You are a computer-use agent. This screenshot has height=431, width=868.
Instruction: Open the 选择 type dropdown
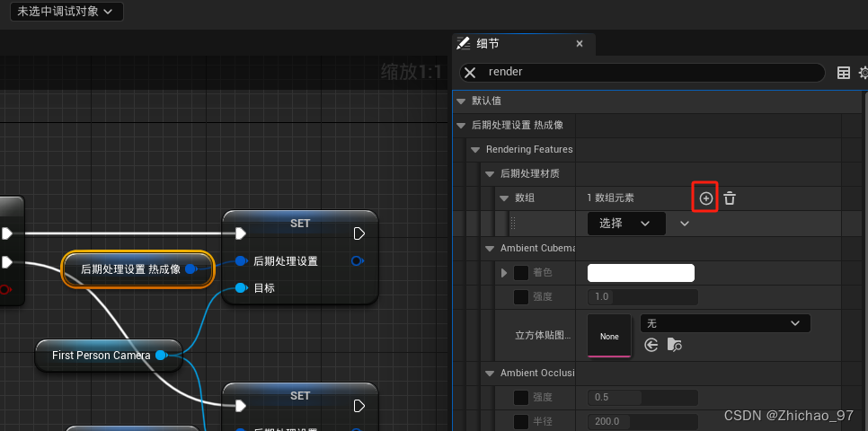click(626, 224)
